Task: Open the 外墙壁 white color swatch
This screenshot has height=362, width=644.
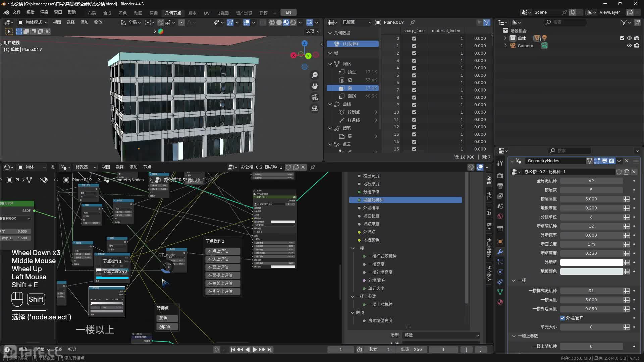Action: coord(591,262)
